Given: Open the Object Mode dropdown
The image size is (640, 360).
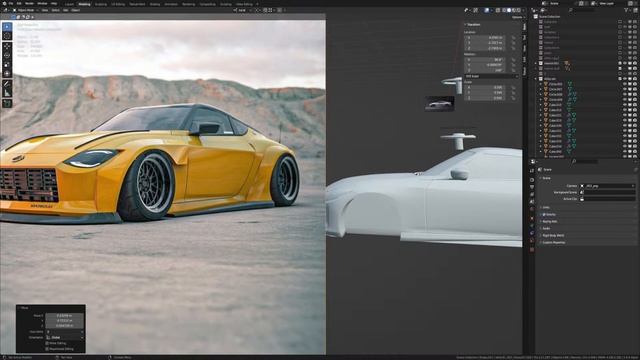Looking at the screenshot, I should pyautogui.click(x=25, y=10).
